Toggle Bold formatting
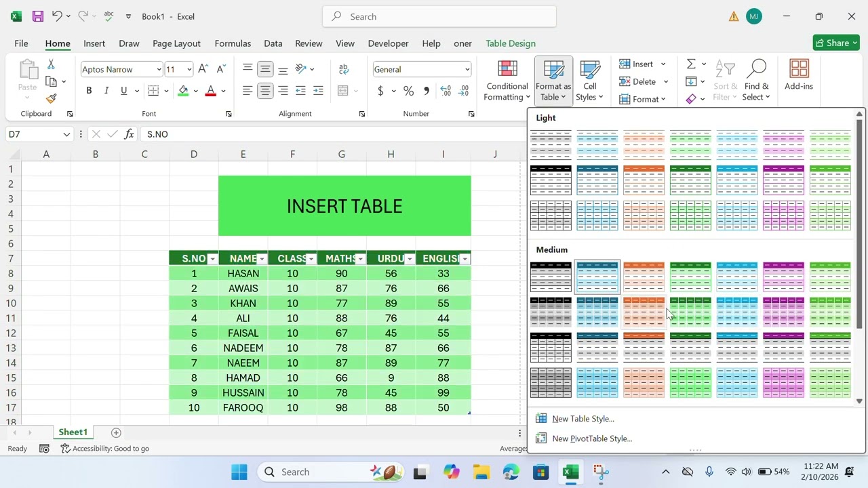Viewport: 868px width, 488px height. (89, 91)
